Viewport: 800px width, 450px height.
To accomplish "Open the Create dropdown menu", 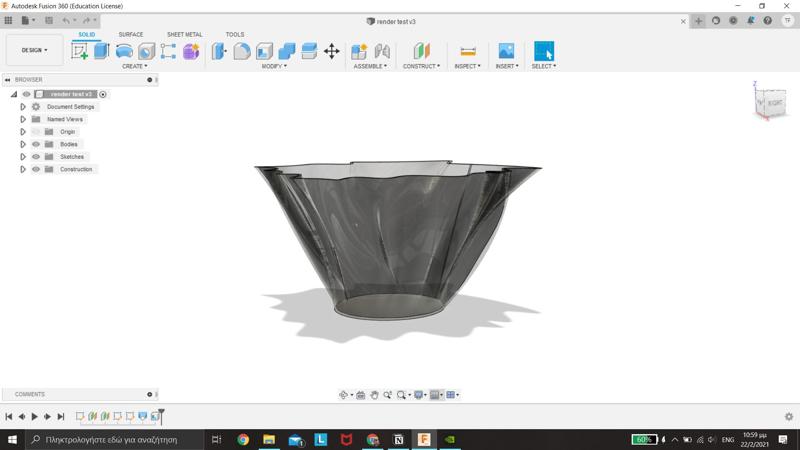I will (135, 66).
